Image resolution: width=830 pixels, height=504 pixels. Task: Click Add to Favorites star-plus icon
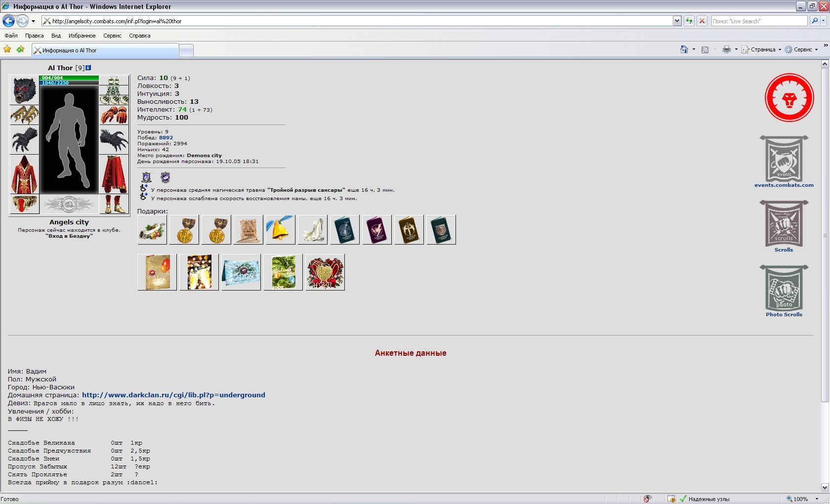click(20, 49)
